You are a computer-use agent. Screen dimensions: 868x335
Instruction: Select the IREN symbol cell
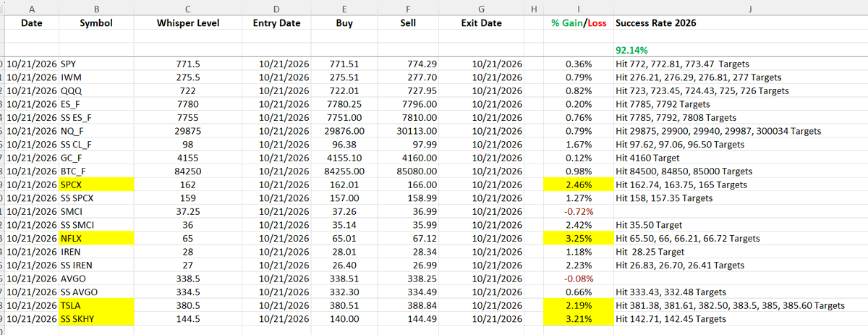pyautogui.click(x=97, y=252)
